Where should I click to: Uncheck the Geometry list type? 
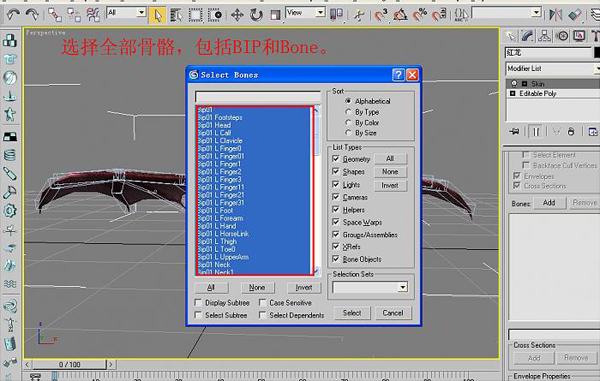[x=336, y=158]
